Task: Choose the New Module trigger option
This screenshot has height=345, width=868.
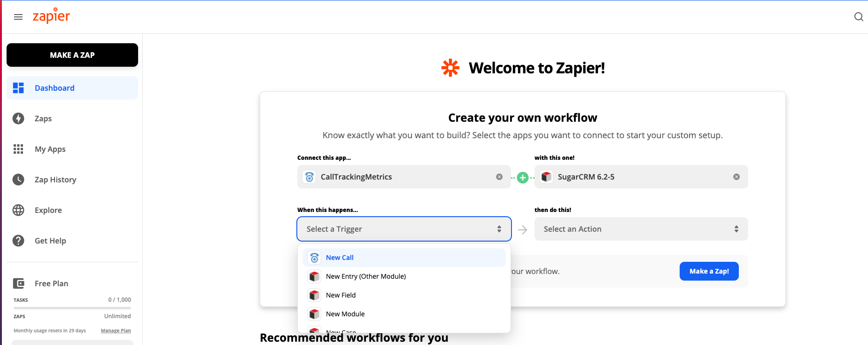Action: 404,314
